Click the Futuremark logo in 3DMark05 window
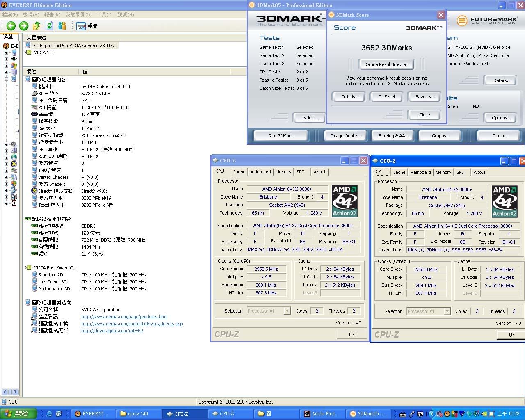525x420 pixels. click(x=487, y=21)
